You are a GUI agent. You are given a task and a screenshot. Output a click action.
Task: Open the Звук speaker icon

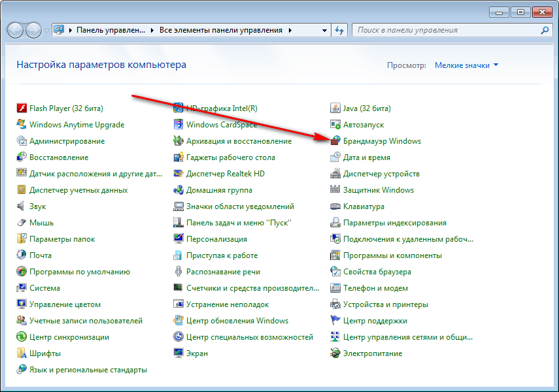22,206
